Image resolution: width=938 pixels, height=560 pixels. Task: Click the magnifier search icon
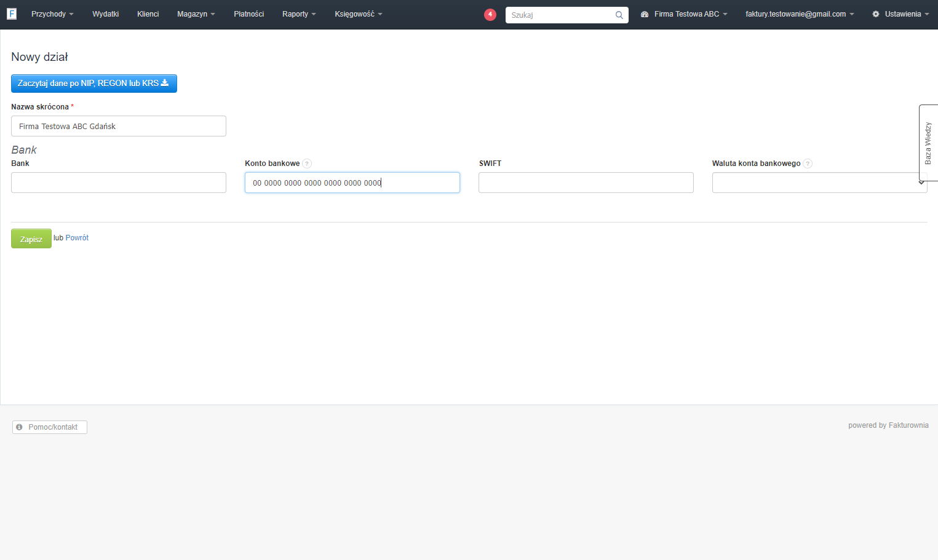click(x=619, y=15)
